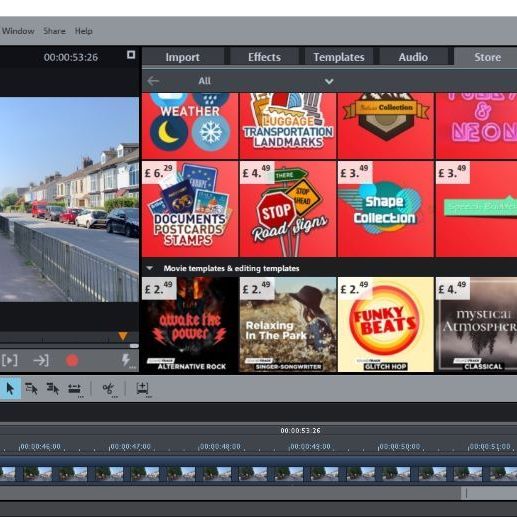Click the timeline ruler at 00:00:46:00
Image resolution: width=517 pixels, height=517 pixels.
click(40, 446)
